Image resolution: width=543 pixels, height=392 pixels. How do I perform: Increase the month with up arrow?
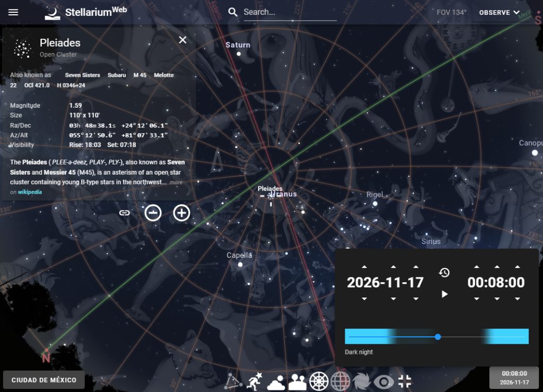[x=393, y=267]
